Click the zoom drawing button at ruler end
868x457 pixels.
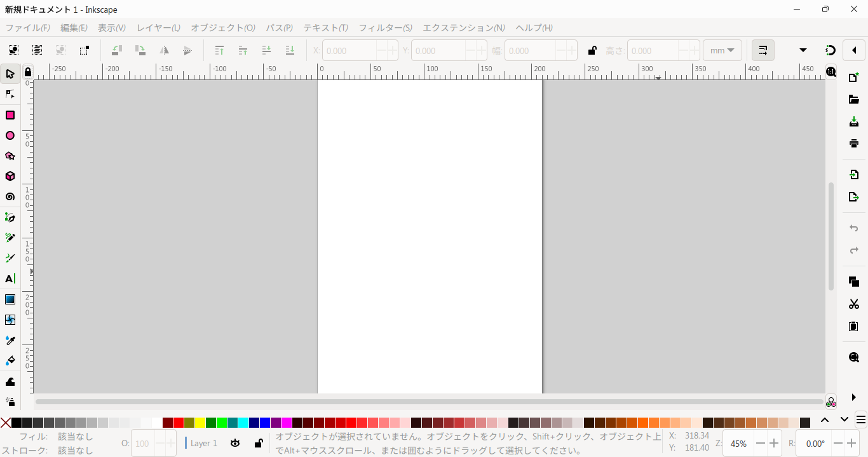[x=831, y=72]
